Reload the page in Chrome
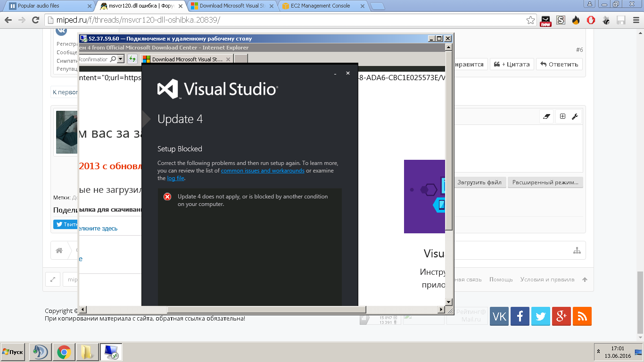The height and width of the screenshot is (362, 644). pos(35,20)
